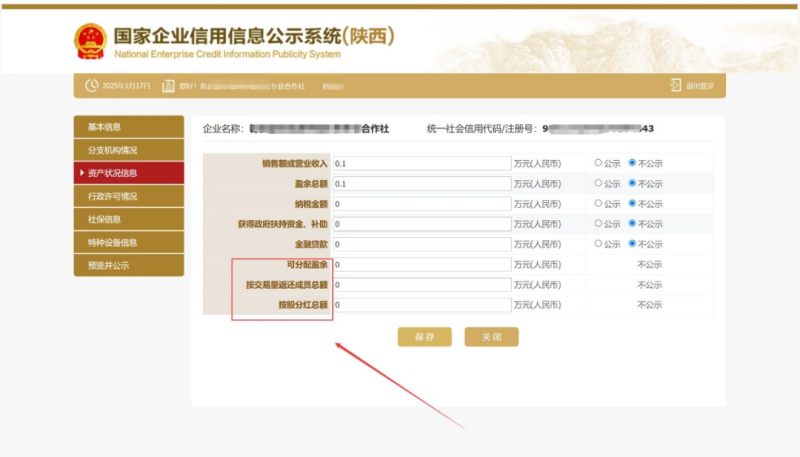The width and height of the screenshot is (800, 457).
Task: Focus the 可分配盈余 input field
Action: pyautogui.click(x=422, y=264)
